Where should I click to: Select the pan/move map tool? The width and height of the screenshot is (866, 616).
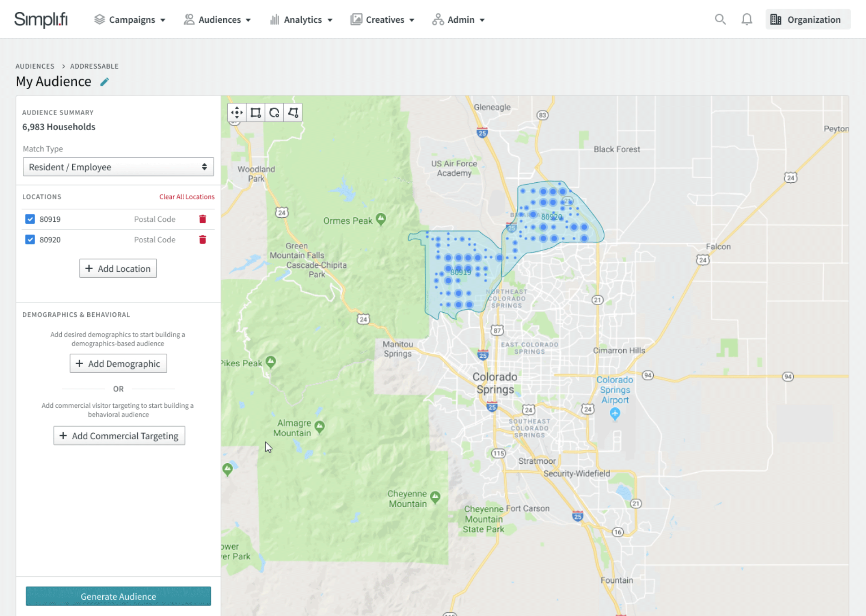point(237,113)
